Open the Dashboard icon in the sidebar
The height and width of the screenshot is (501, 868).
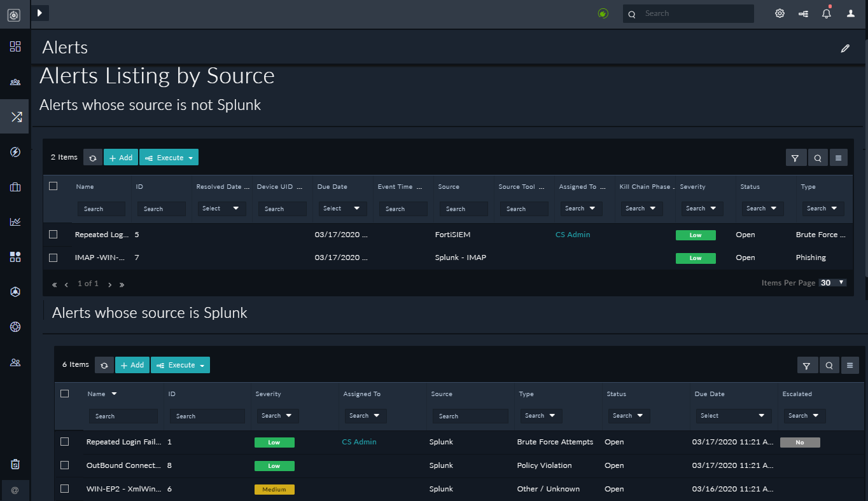click(x=15, y=46)
